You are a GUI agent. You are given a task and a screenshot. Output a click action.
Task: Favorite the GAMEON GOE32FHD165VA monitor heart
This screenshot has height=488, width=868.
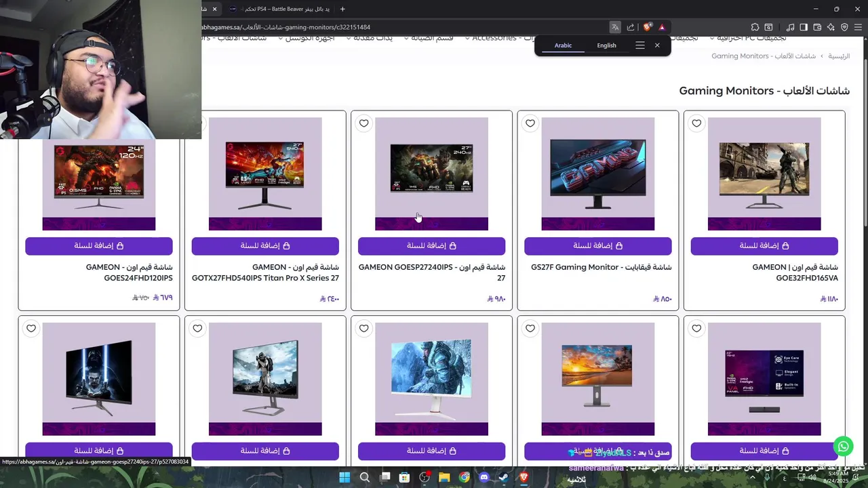click(696, 123)
